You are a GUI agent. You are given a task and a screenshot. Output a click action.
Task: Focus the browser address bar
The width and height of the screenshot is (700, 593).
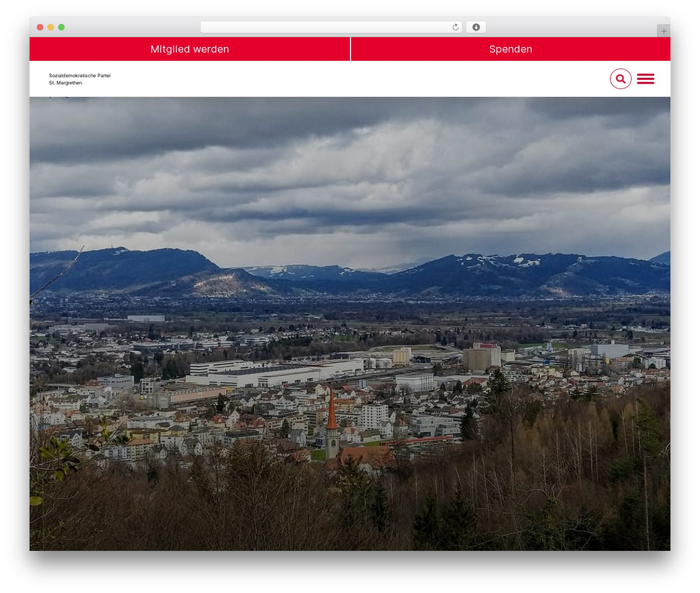[x=331, y=27]
